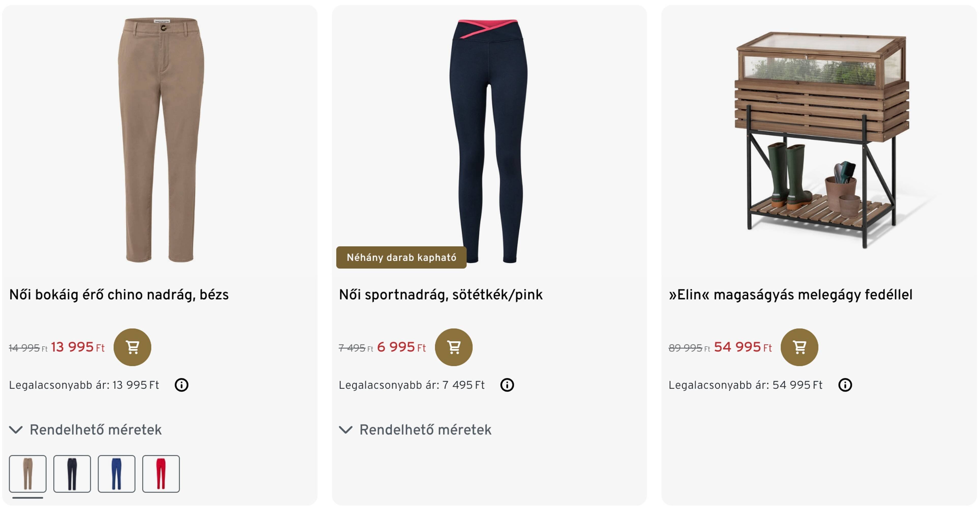Open lowest price info for Elin raised bed
The height and width of the screenshot is (509, 980).
coord(845,385)
